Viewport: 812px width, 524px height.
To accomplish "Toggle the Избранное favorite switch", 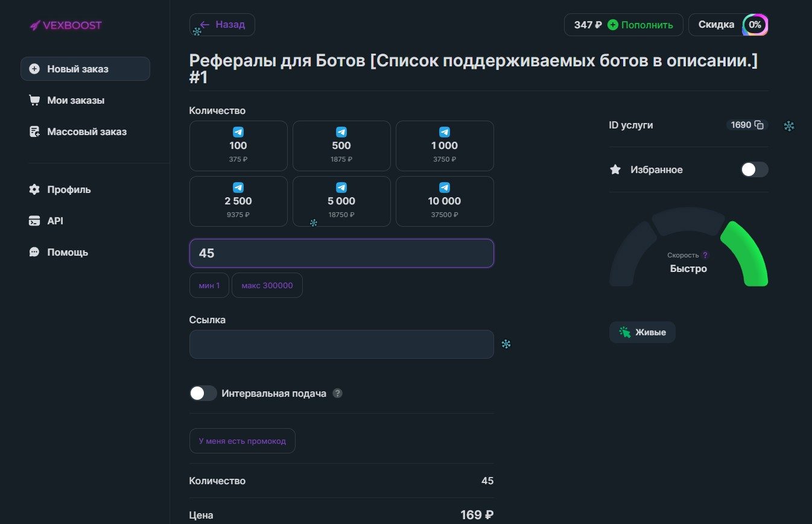I will pyautogui.click(x=754, y=170).
